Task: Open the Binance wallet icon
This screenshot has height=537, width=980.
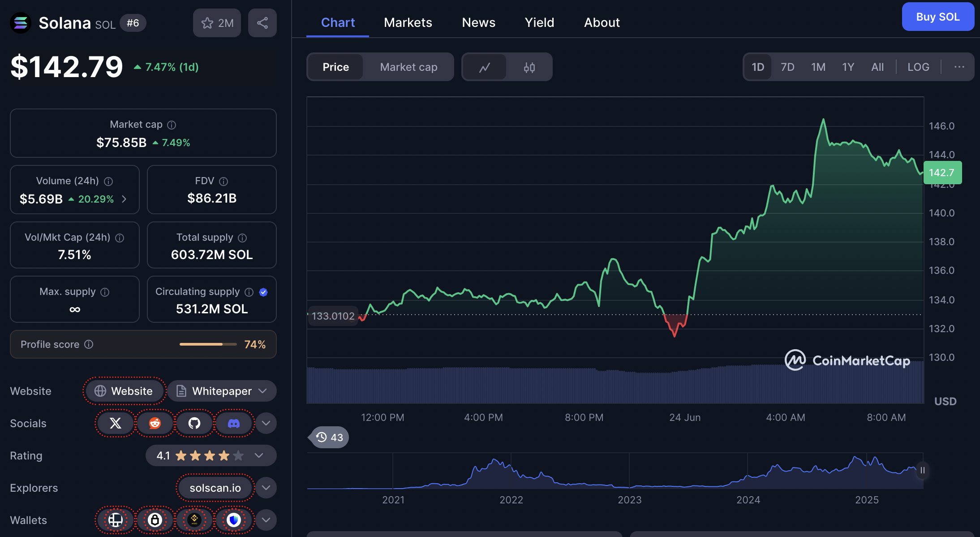Action: (194, 520)
